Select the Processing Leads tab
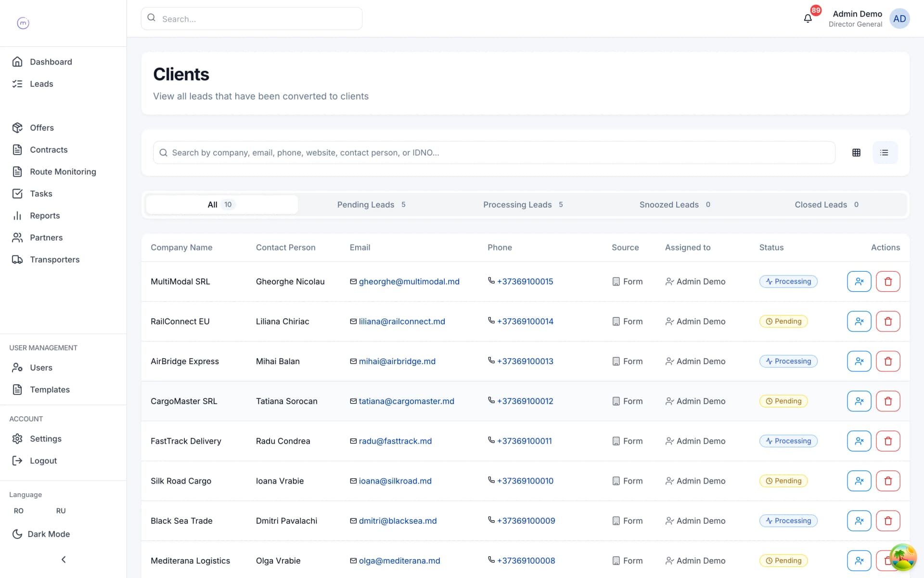The height and width of the screenshot is (578, 924). coord(523,205)
